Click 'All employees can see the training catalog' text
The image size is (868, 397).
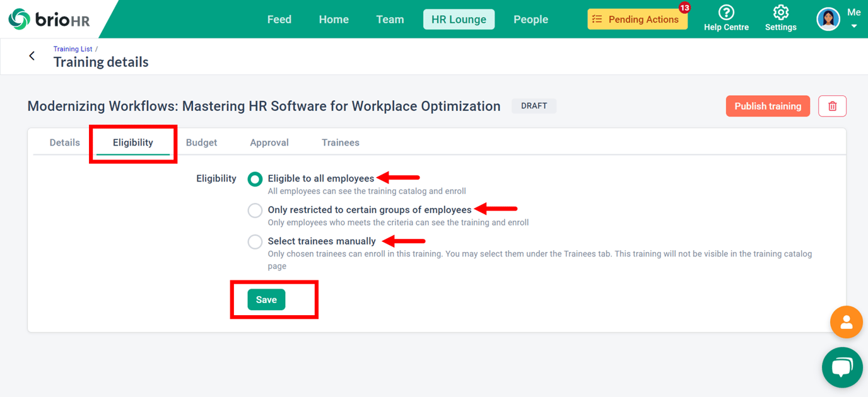click(367, 191)
